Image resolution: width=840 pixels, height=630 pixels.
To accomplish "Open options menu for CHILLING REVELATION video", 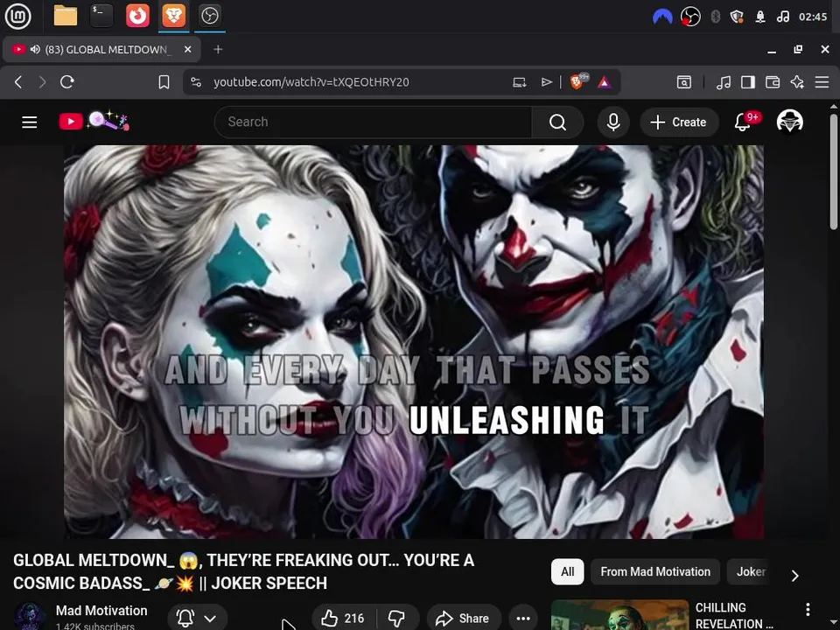I will pyautogui.click(x=808, y=609).
